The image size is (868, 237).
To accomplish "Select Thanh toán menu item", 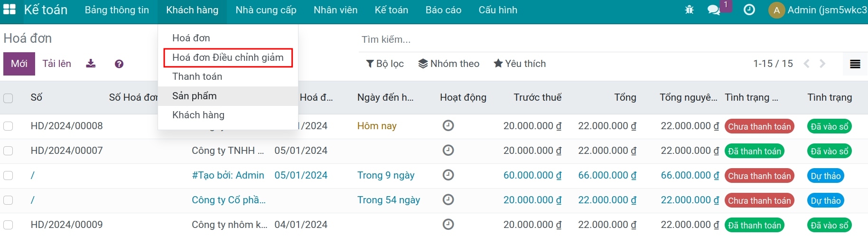I will pos(228,76).
